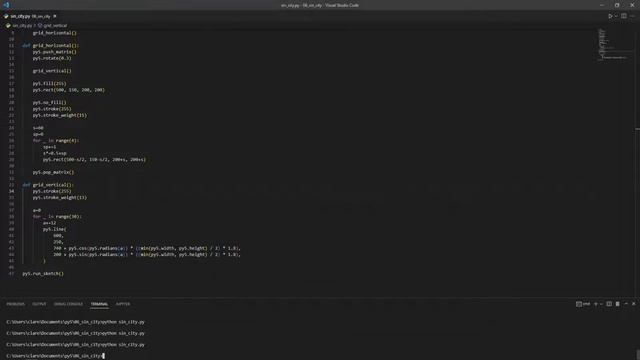
Task: Open the Debug Console panel tab
Action: tap(68, 304)
